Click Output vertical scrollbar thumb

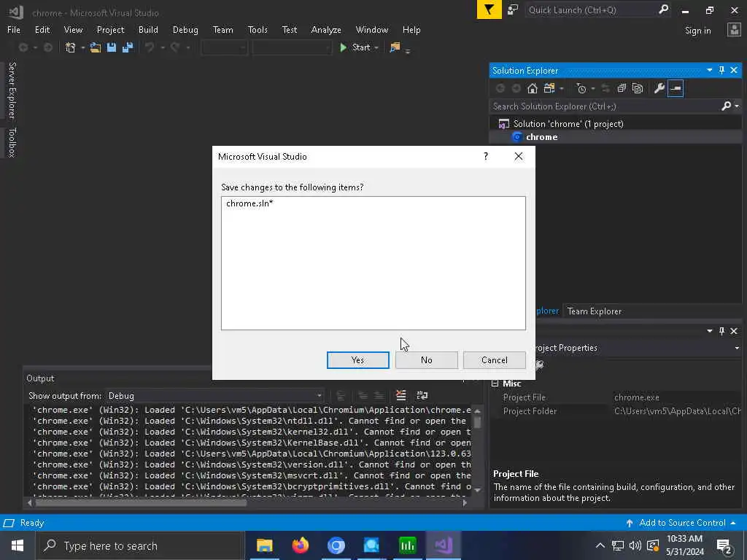click(477, 422)
